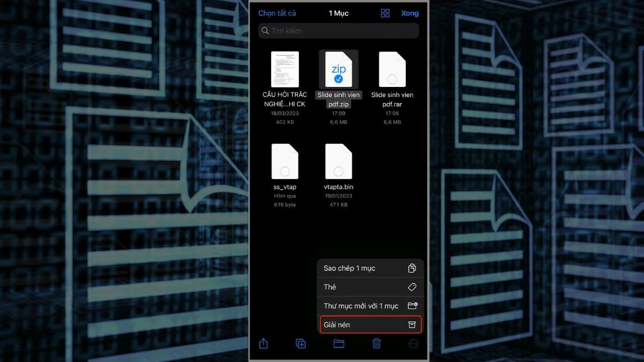Tap Chọn tất cả to select all
Screen dimensions: 644x362
point(277,13)
